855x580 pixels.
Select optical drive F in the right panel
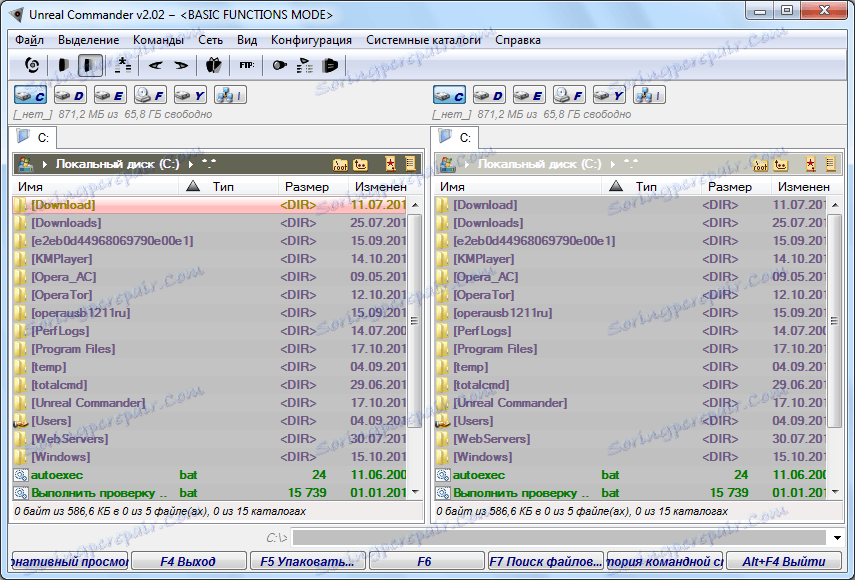coord(569,95)
